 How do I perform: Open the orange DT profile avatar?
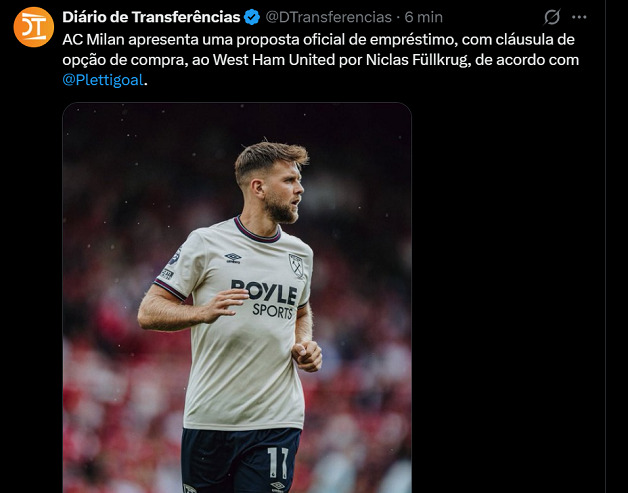pyautogui.click(x=34, y=27)
